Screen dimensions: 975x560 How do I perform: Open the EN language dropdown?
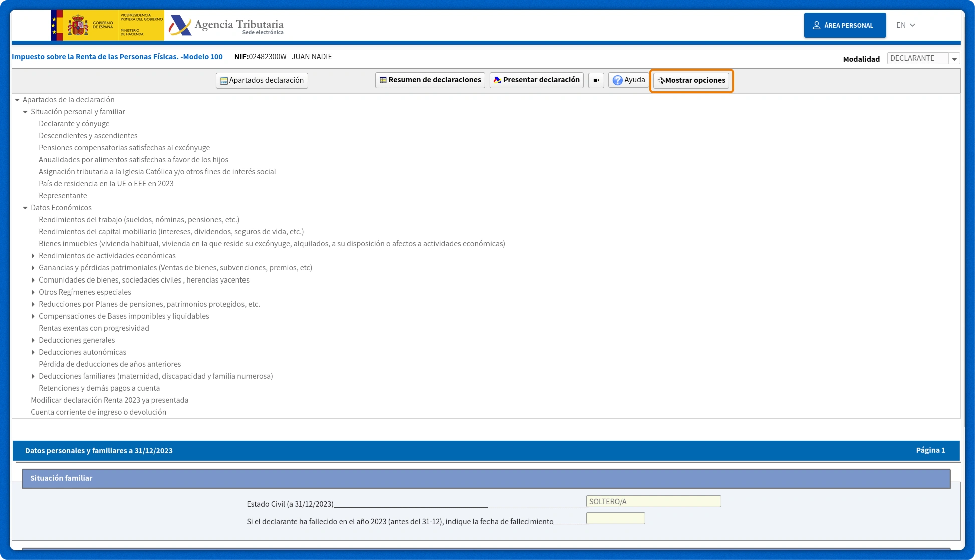click(905, 25)
